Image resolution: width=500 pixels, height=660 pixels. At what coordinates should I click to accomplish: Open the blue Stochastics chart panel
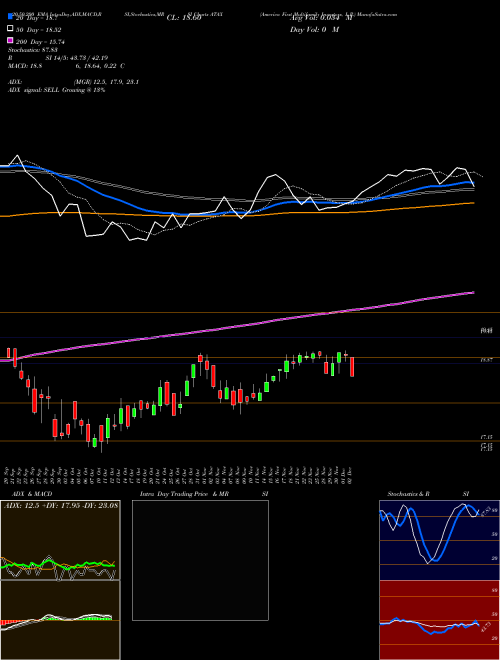[439, 540]
